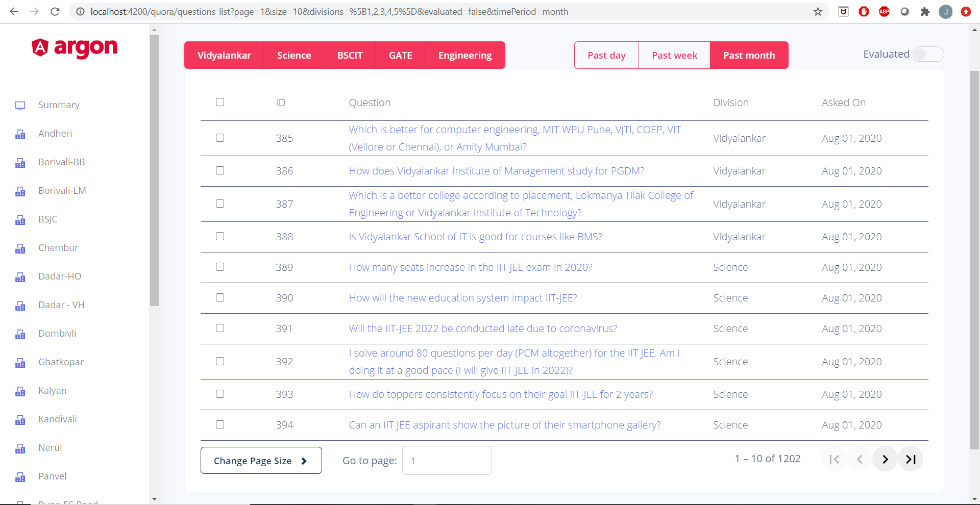This screenshot has width=980, height=505.
Task: Select the Engineering division filter
Action: pos(465,55)
